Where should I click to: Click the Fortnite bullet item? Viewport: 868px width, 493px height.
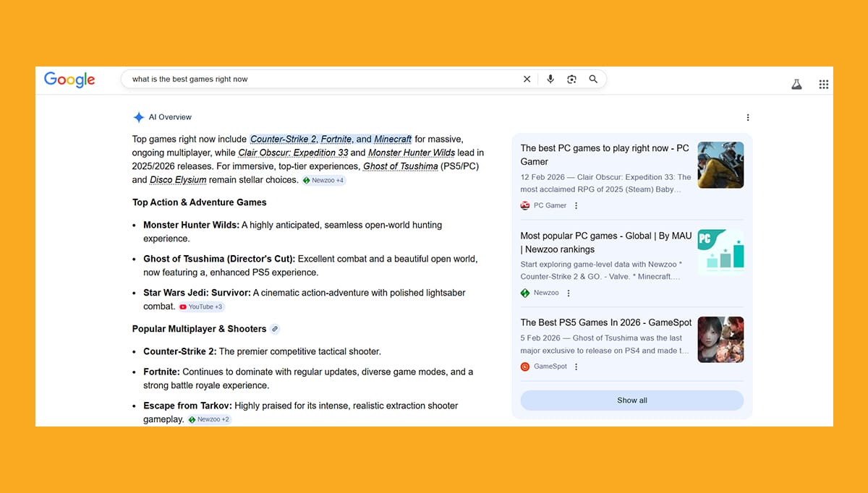[x=308, y=378]
